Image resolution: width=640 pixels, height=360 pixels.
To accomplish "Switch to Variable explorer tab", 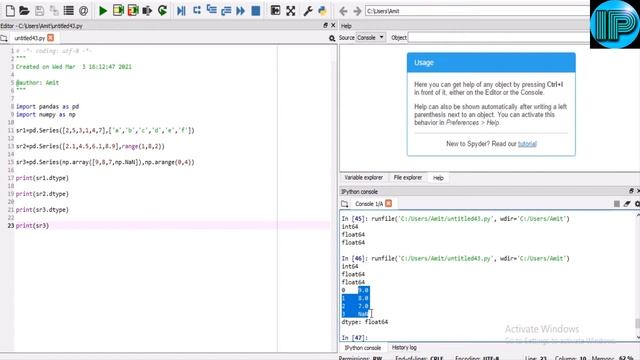I will click(363, 178).
